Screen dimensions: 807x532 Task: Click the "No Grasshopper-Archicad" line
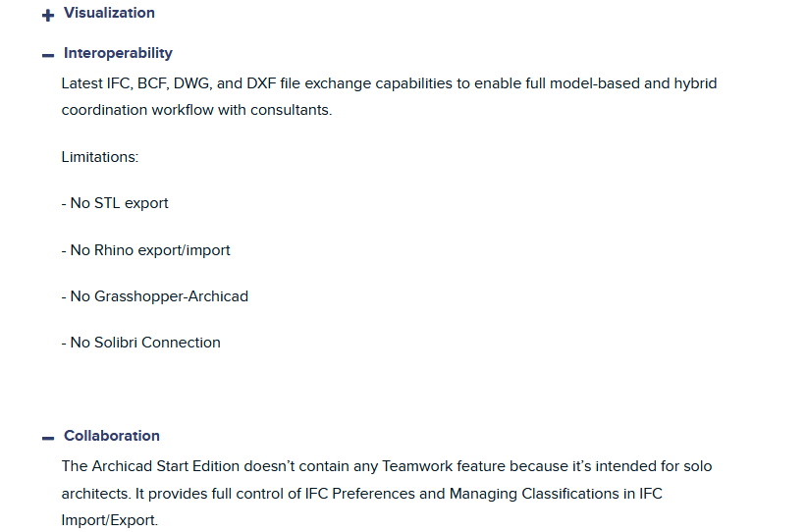154,296
